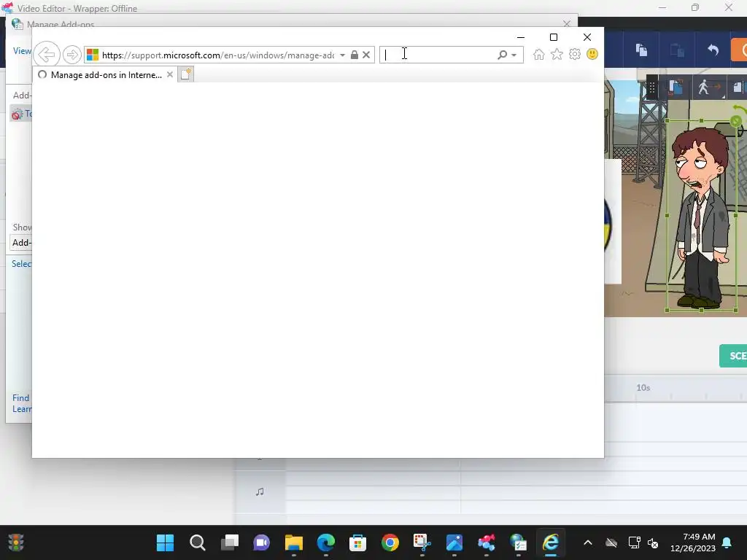Screen dimensions: 747x560
Task: Click the orange button in Video Editor toolbar
Action: click(739, 50)
